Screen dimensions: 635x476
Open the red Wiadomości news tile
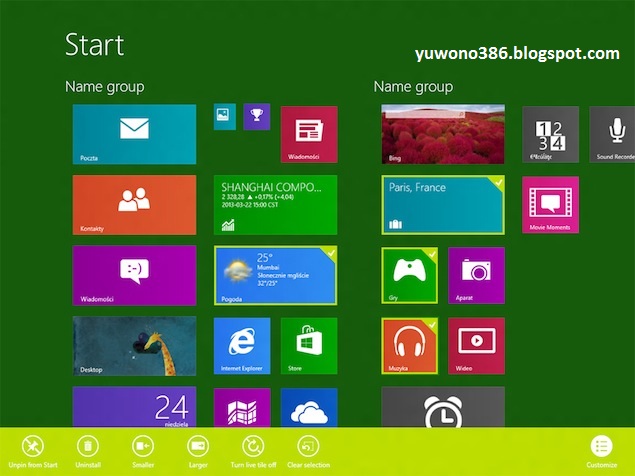(x=309, y=134)
